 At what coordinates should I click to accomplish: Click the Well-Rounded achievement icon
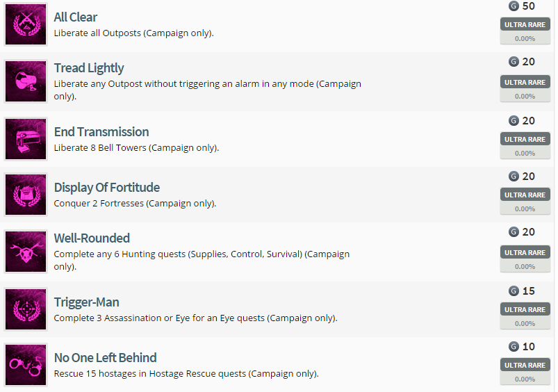[26, 252]
